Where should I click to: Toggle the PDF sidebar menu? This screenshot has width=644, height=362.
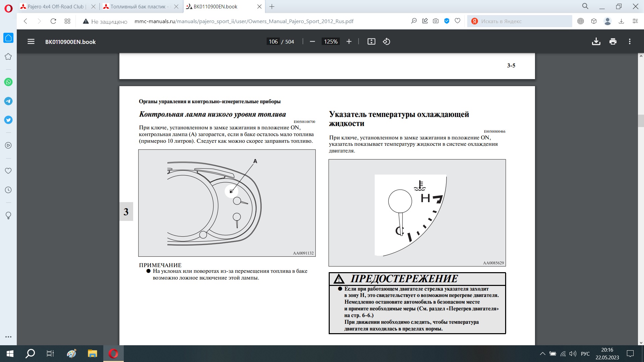click(31, 42)
